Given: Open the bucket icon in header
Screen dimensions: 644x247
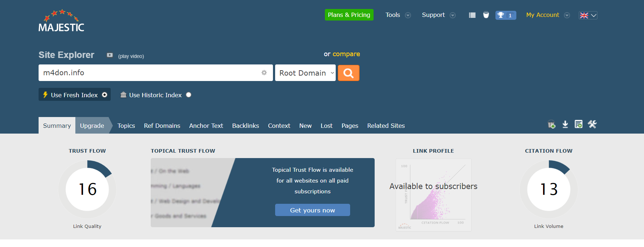Looking at the screenshot, I should [x=486, y=15].
